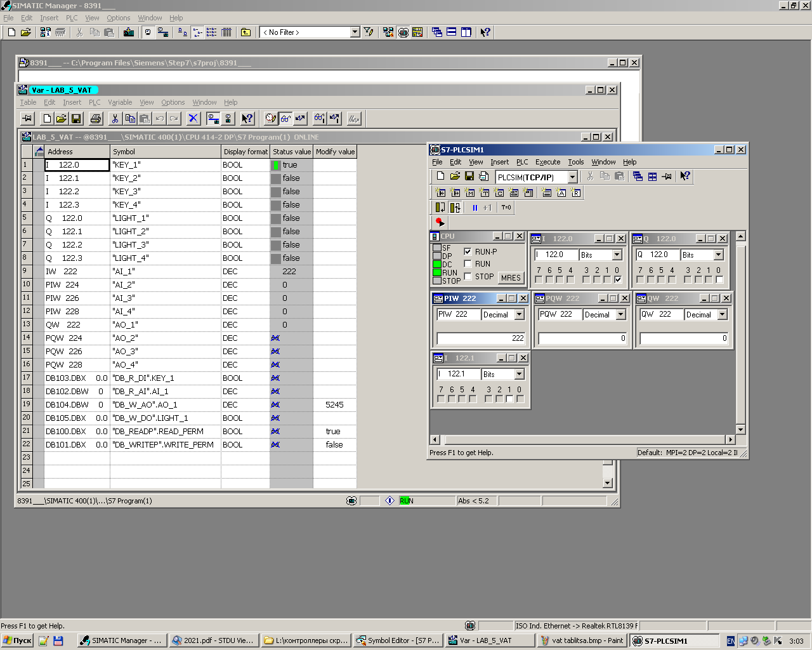
Task: Click Configure Connection icon in Var toolbar
Action: tap(213, 119)
